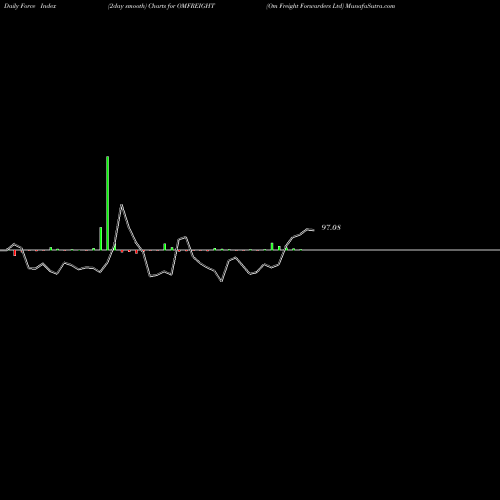Image resolution: width=500 pixels, height=500 pixels.
Task: Click the 'Daily Force Index' chart title
Action: tap(30, 6)
